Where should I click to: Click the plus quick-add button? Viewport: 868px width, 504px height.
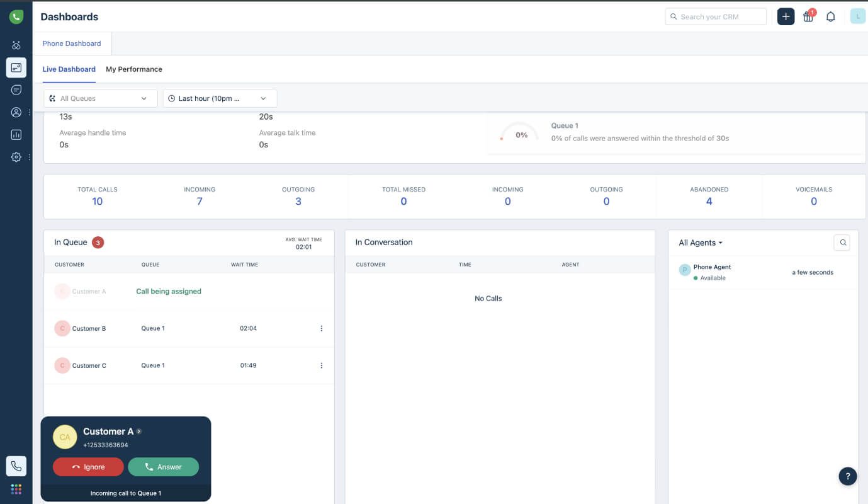[786, 16]
